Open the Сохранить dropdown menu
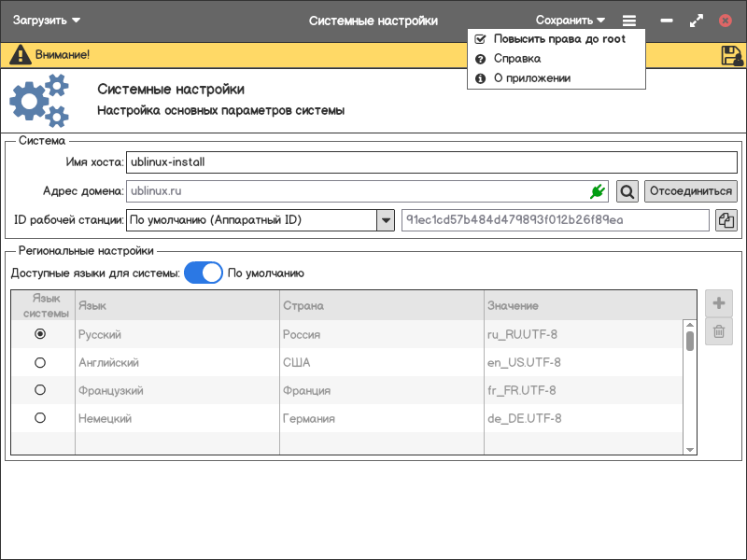The image size is (747, 560). point(571,21)
